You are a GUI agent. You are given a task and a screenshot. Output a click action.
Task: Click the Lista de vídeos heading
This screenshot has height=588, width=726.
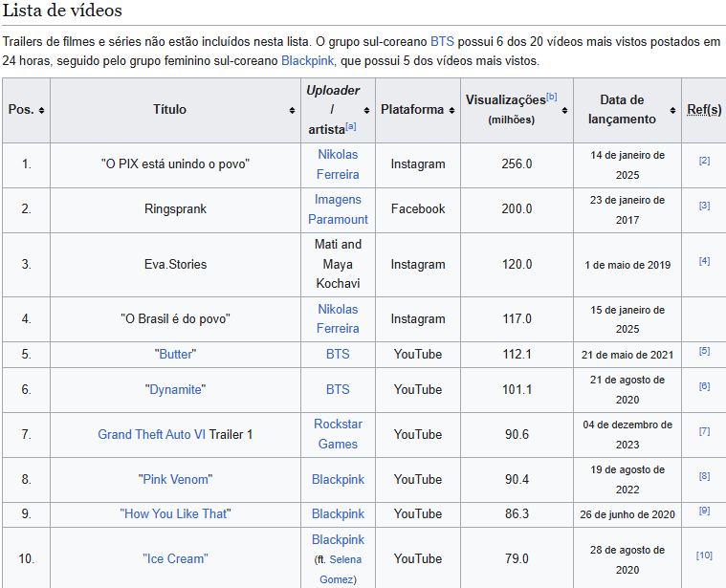coord(62,11)
